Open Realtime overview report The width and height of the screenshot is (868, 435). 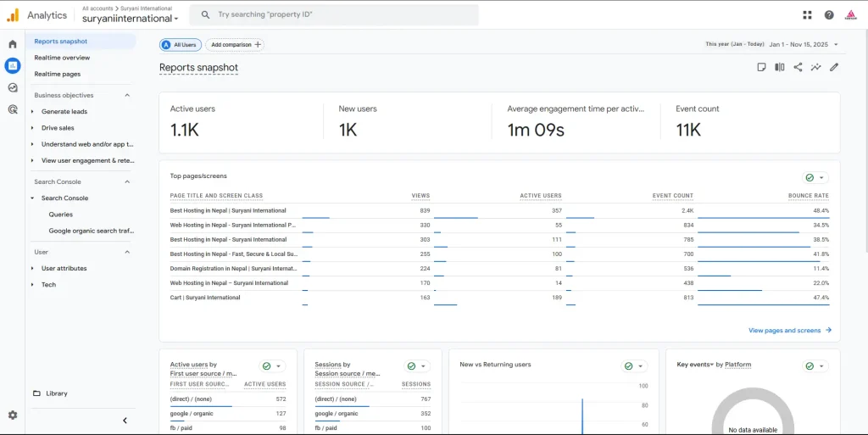[x=62, y=58]
